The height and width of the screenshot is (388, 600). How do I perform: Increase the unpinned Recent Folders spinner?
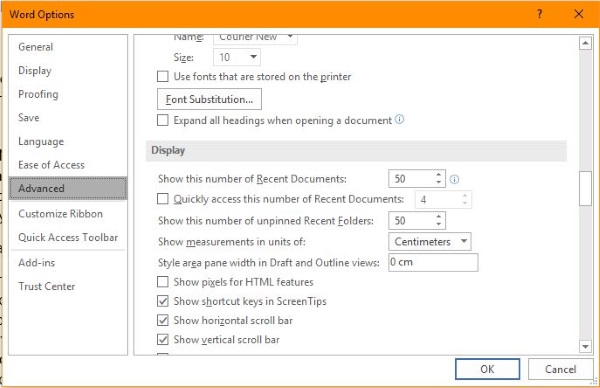[439, 217]
